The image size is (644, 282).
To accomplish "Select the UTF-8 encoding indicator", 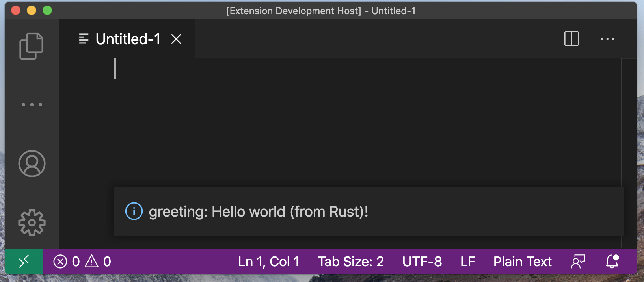I will coord(422,262).
